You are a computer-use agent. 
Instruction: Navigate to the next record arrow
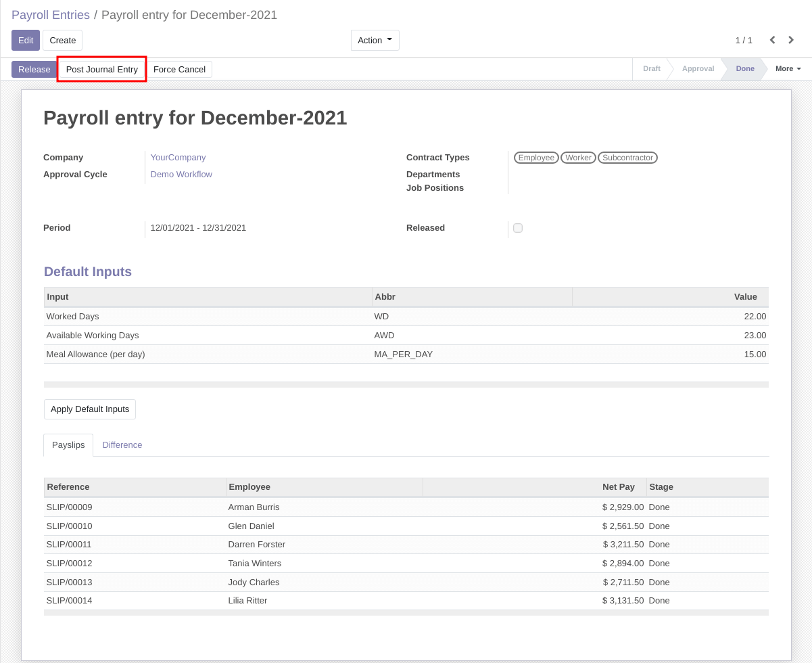(790, 40)
